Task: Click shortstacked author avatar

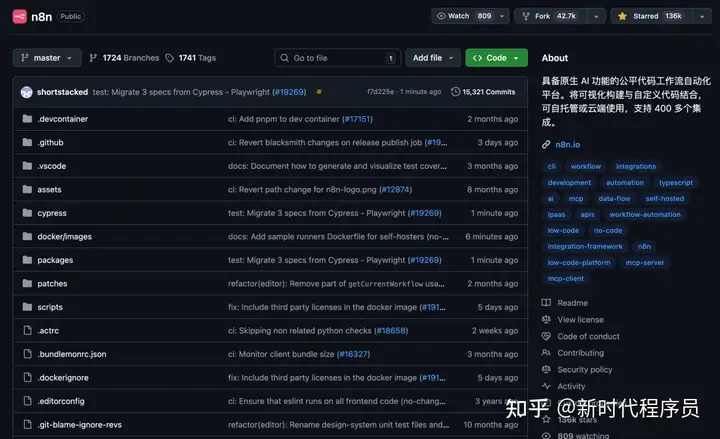Action: 27,92
